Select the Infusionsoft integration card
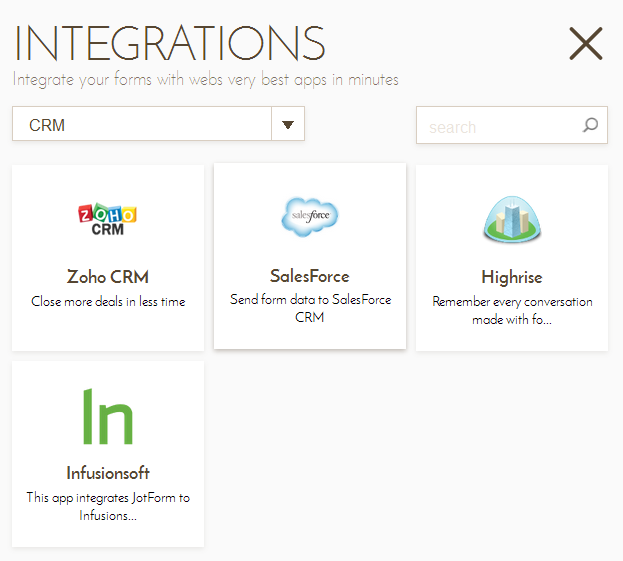This screenshot has height=561, width=623. pyautogui.click(x=108, y=454)
